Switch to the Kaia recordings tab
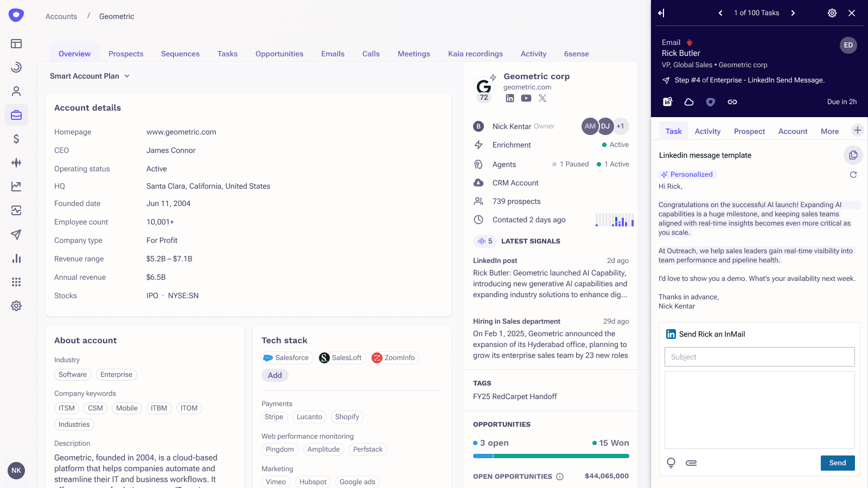The image size is (868, 488). (475, 54)
